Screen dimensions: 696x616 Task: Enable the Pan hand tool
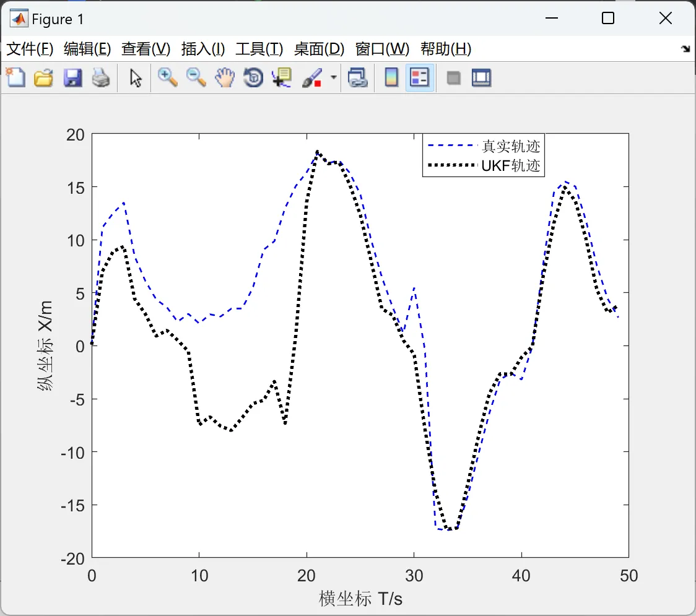[225, 77]
